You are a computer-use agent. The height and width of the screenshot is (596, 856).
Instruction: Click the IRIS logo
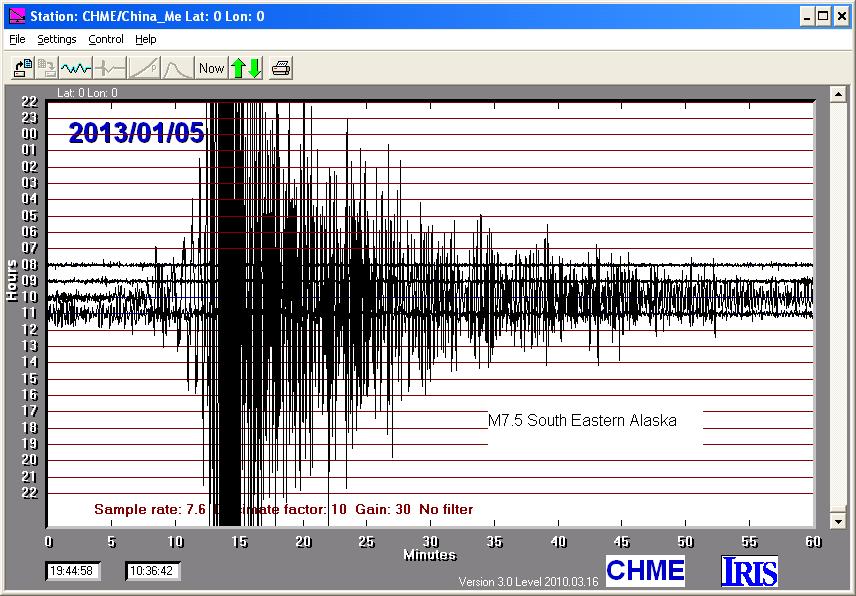pos(749,571)
